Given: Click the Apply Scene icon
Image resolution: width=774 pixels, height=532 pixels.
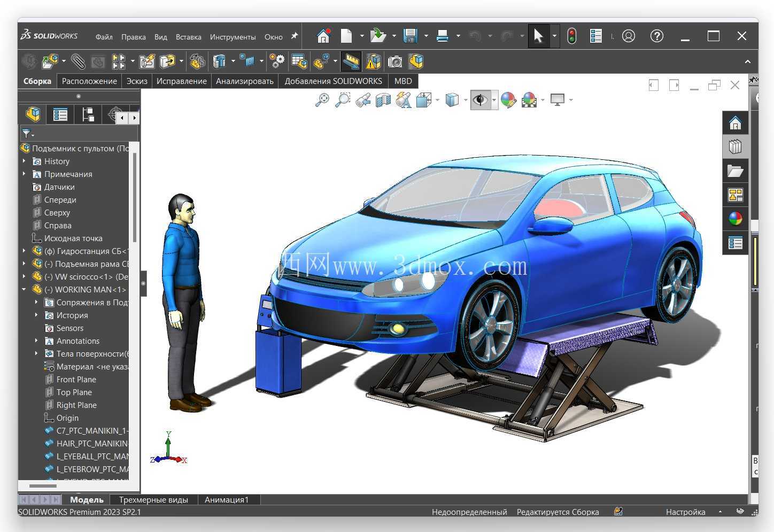Looking at the screenshot, I should click(529, 100).
